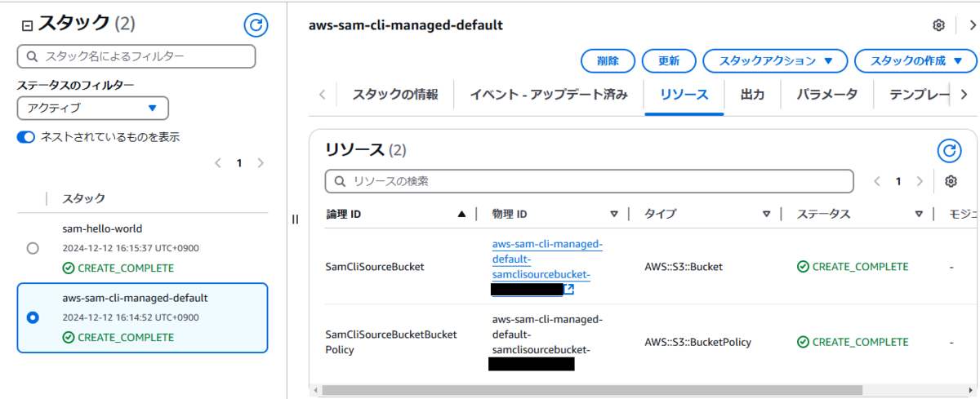This screenshot has height=399, width=980.
Task: Select the sam-hello-world stack radio button
Action: tap(33, 248)
